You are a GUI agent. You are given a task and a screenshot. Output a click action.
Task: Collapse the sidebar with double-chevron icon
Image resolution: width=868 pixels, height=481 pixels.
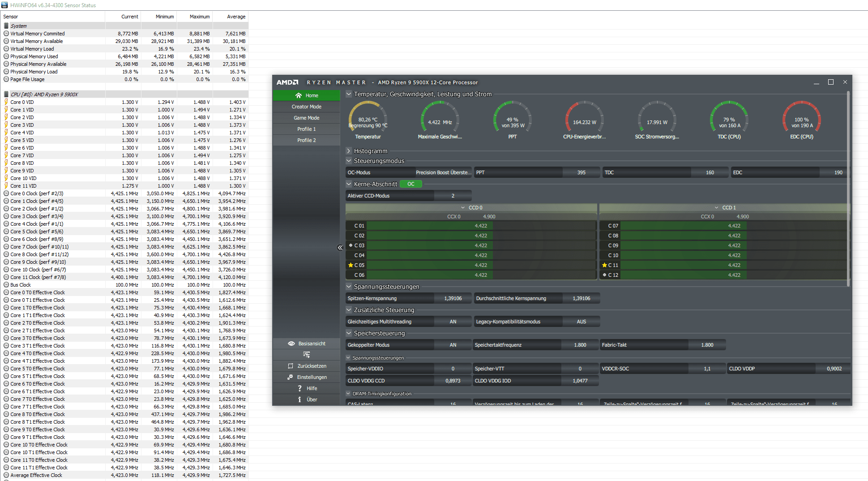(340, 247)
